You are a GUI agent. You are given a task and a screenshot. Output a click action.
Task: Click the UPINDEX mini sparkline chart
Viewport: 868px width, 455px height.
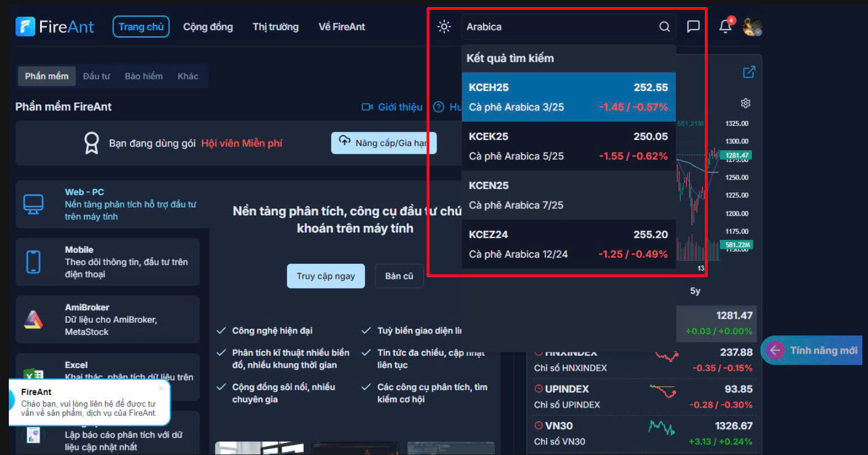(x=663, y=391)
